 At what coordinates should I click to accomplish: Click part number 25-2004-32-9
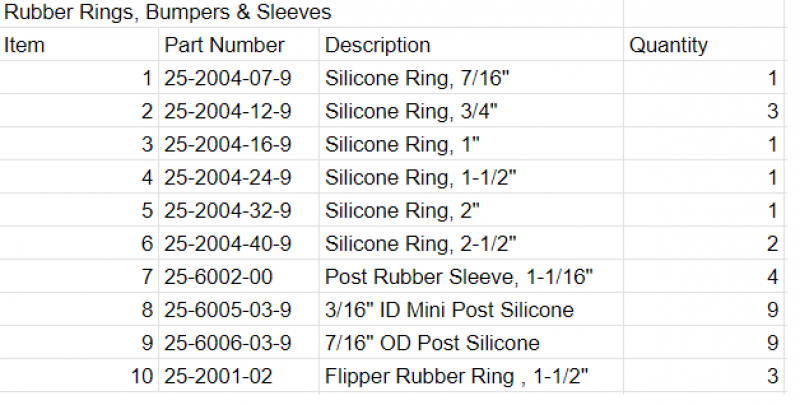(x=228, y=211)
